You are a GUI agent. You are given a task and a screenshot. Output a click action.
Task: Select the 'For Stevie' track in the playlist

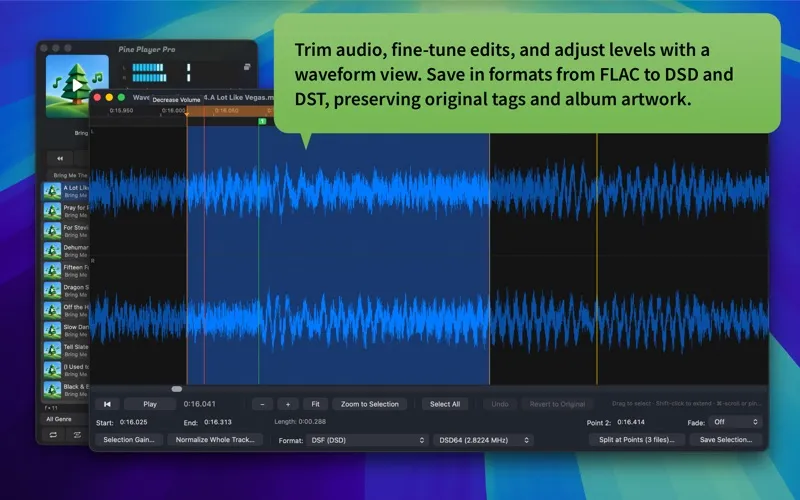click(65, 231)
